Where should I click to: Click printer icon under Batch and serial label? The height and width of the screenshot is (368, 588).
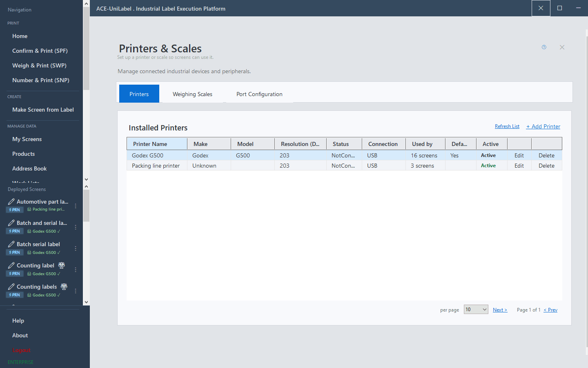(x=29, y=231)
